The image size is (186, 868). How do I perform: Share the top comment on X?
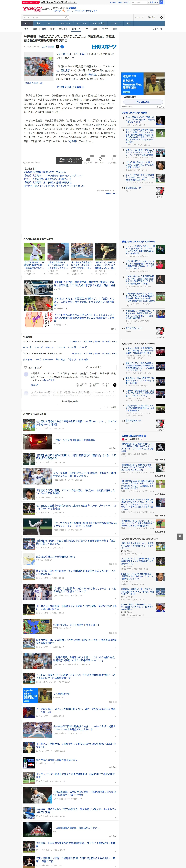[x=115, y=385]
